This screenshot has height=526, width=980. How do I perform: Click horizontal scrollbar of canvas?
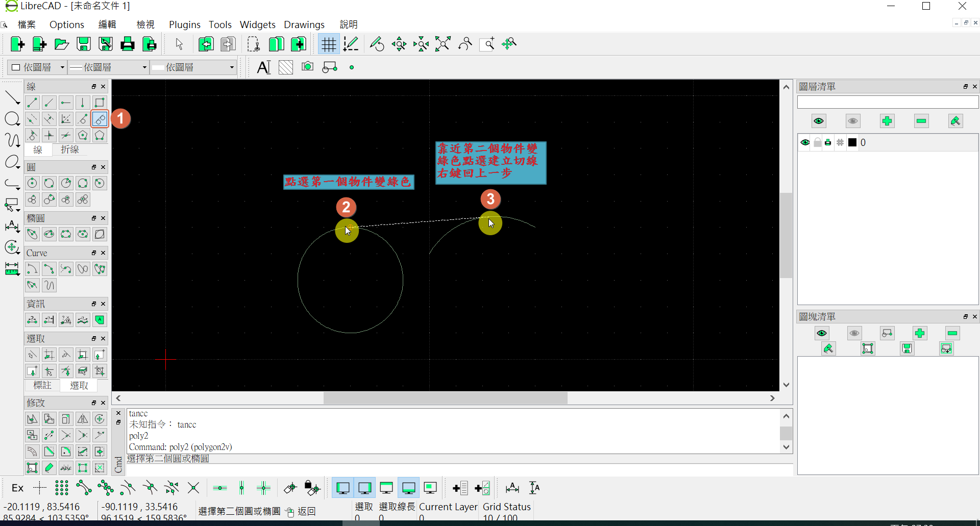click(x=445, y=398)
